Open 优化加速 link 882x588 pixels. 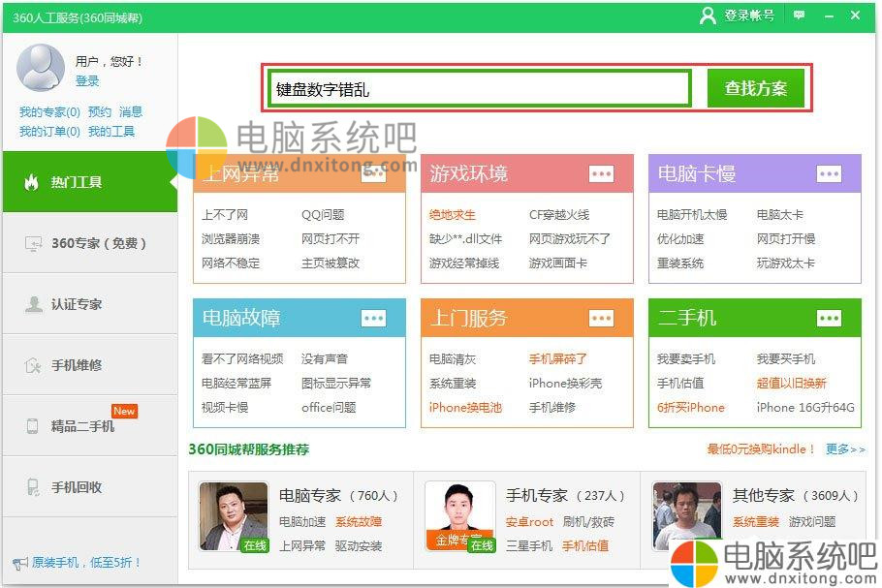[680, 239]
